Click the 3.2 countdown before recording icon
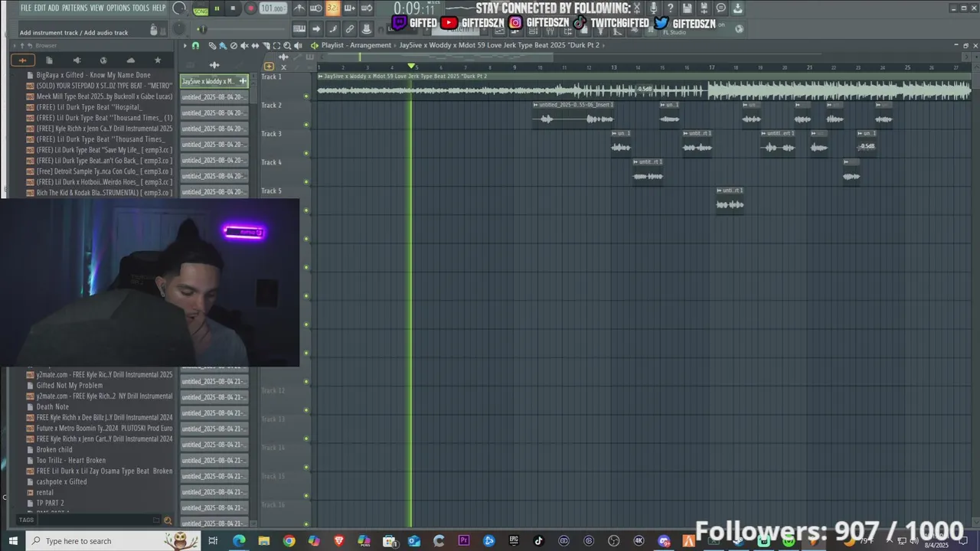The height and width of the screenshot is (551, 980). 332,8
